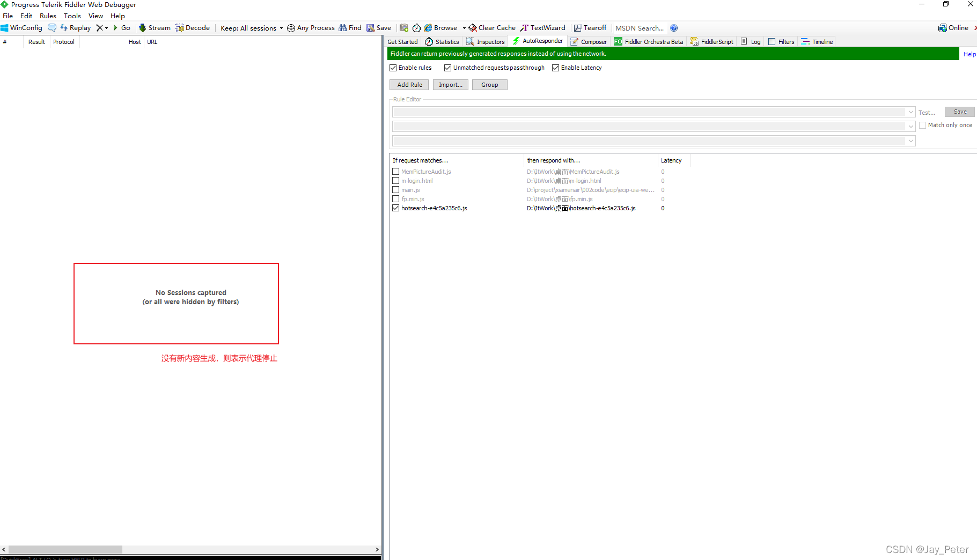Switch to the FiddlerScript tab
The height and width of the screenshot is (560, 977).
(x=712, y=42)
